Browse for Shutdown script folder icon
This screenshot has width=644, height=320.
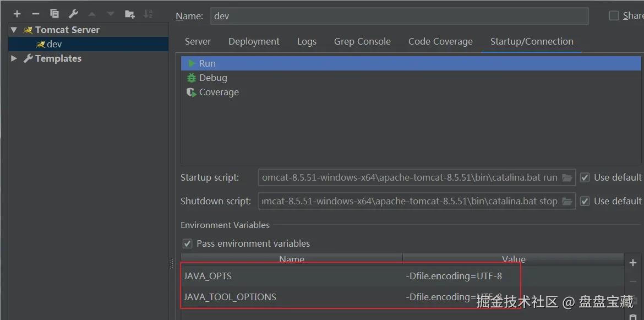pos(567,201)
